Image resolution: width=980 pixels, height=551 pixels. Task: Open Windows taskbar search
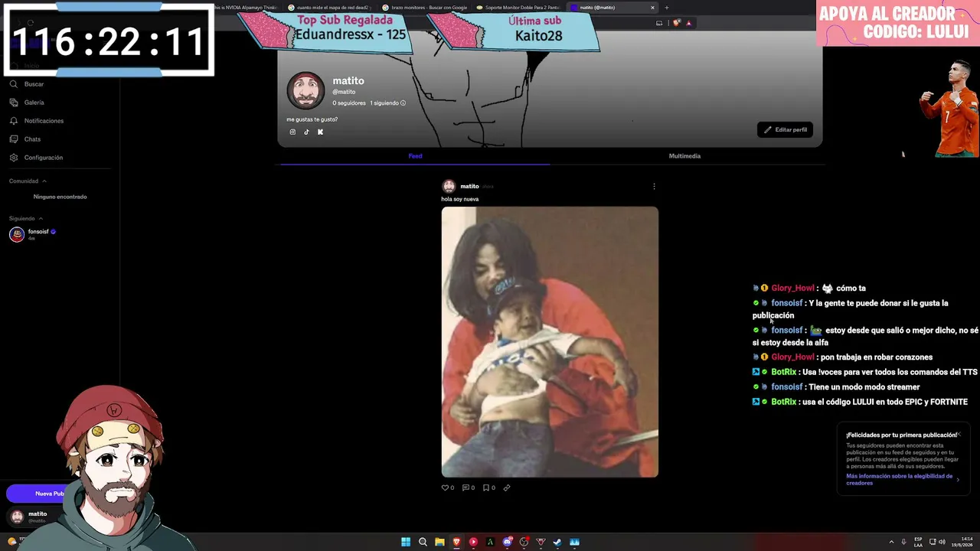(423, 542)
